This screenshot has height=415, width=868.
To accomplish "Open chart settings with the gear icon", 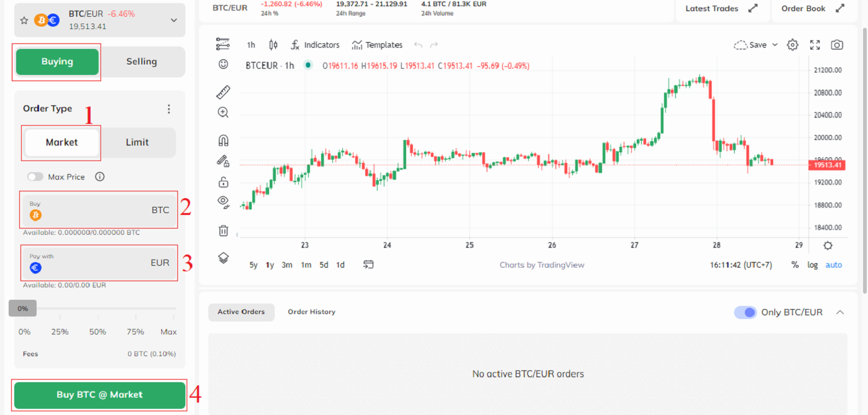I will pyautogui.click(x=792, y=45).
